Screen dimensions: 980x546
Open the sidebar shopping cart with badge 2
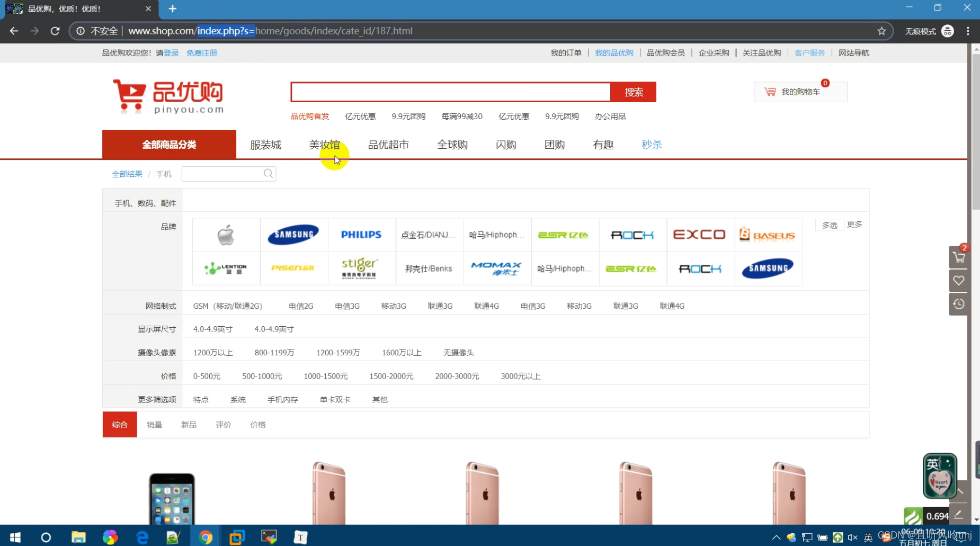(959, 257)
